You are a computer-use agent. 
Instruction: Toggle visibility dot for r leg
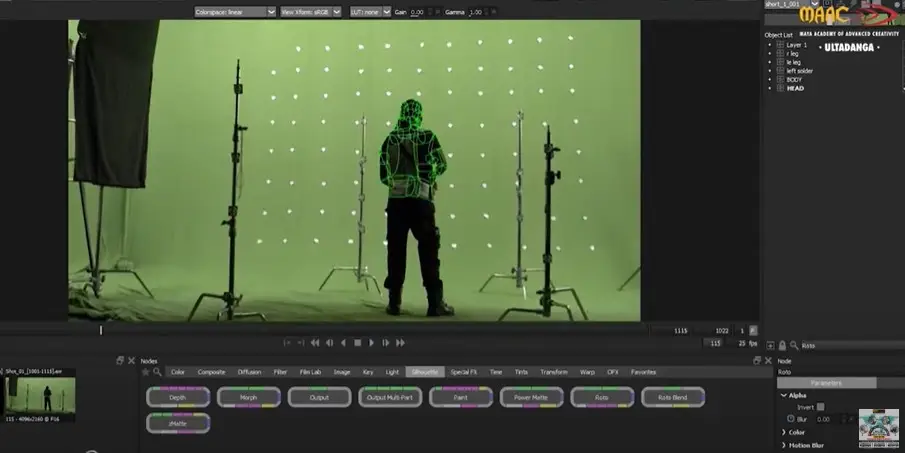pos(769,54)
